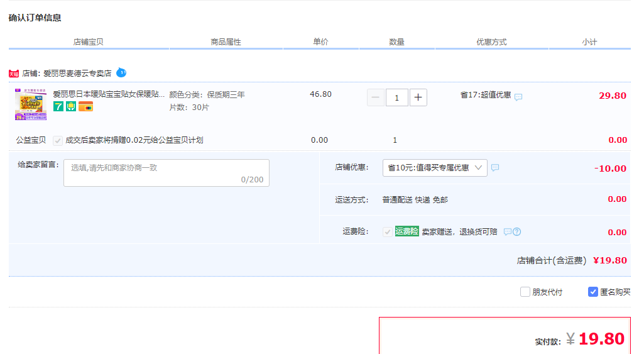
Task: Click the 0/200 character counter
Action: pyautogui.click(x=252, y=180)
